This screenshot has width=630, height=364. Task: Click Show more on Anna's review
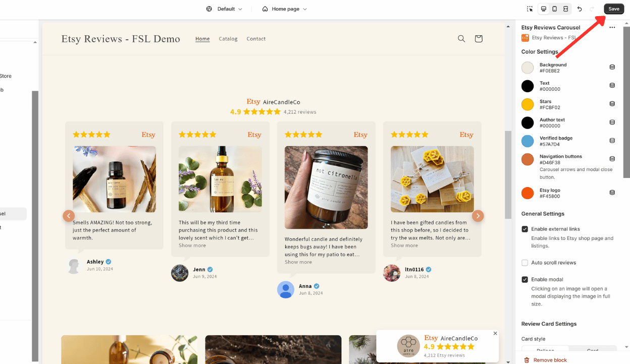click(x=298, y=262)
